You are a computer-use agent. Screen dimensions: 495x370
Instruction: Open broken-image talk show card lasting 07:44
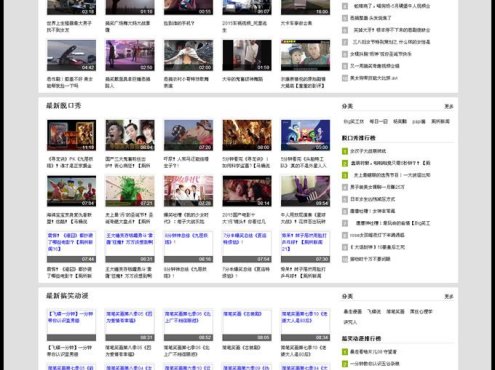pos(71,247)
